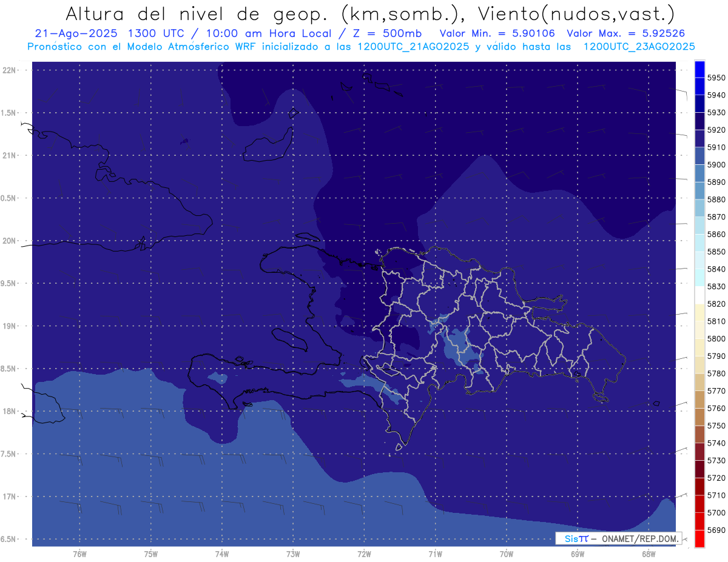Click the 'Valor Min. = 5.90106' text

tap(497, 34)
